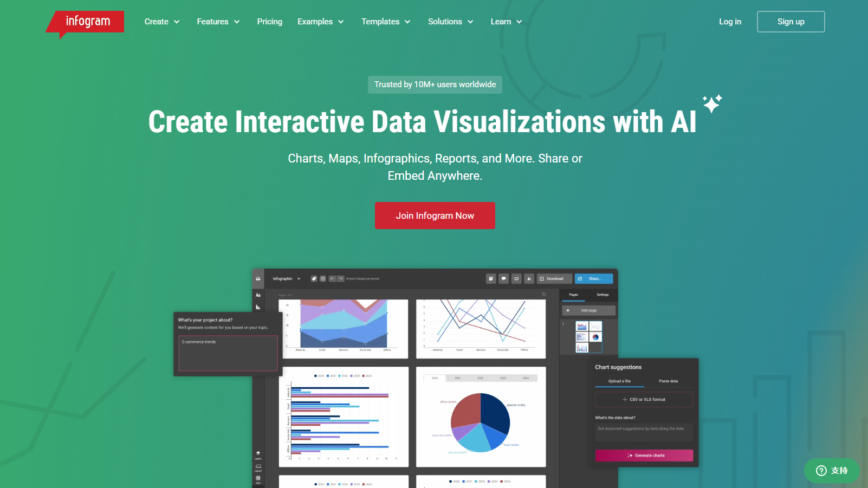Viewport: 868px width, 488px height.
Task: Click the Sign up button
Action: coord(791,22)
